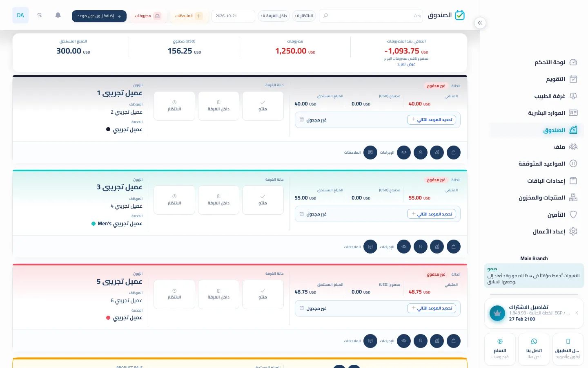
Task: Open the shopping bag action for عميل تجريبي 5
Action: pyautogui.click(x=454, y=341)
